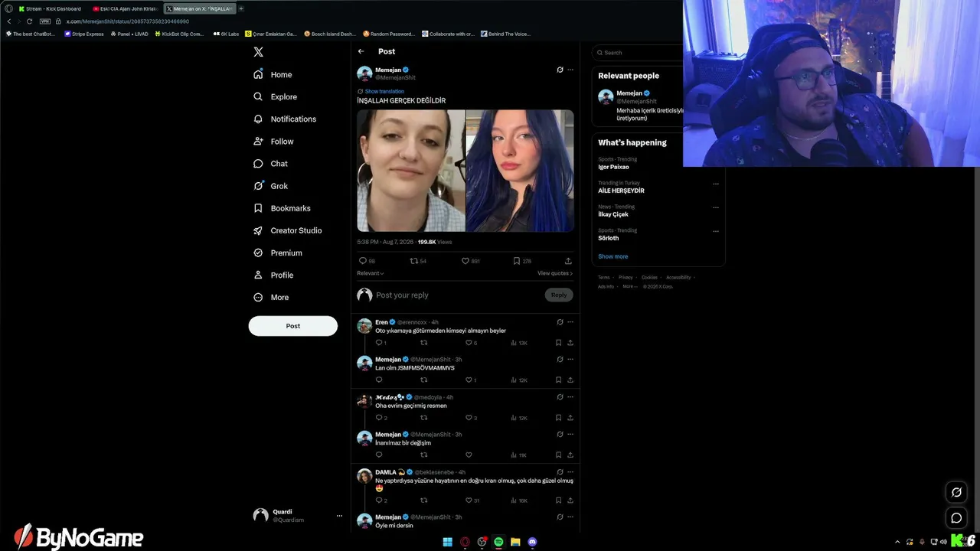Open Bookmarks in the sidebar
Viewport: 980px width, 551px height.
282,208
